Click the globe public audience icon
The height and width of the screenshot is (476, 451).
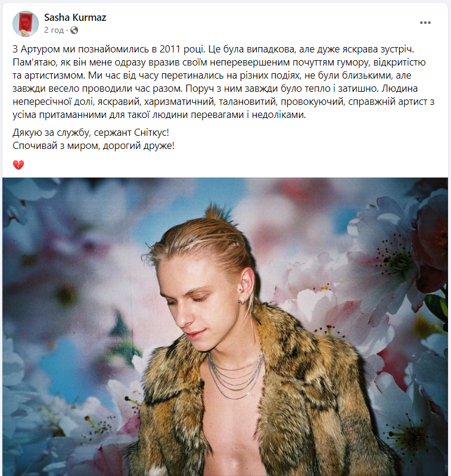pyautogui.click(x=74, y=30)
